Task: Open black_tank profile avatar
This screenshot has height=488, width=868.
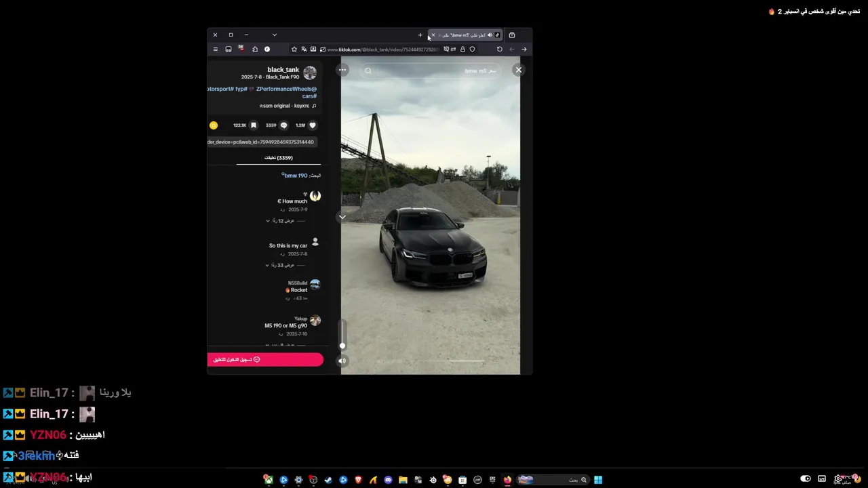Action: 310,73
